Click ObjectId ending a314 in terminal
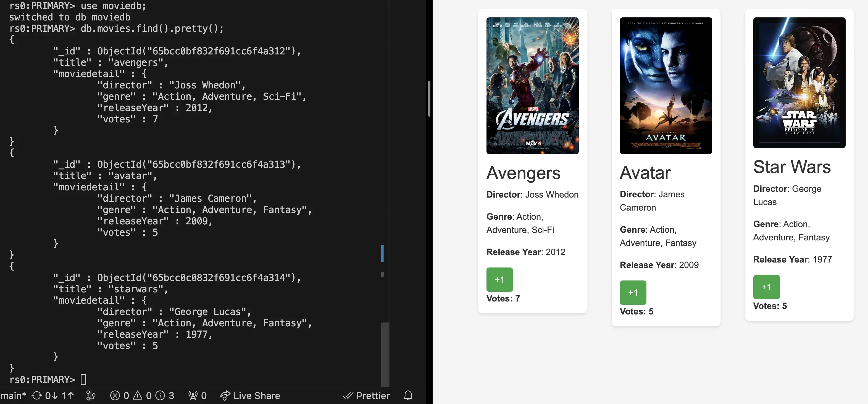This screenshot has height=404, width=868. click(x=196, y=278)
